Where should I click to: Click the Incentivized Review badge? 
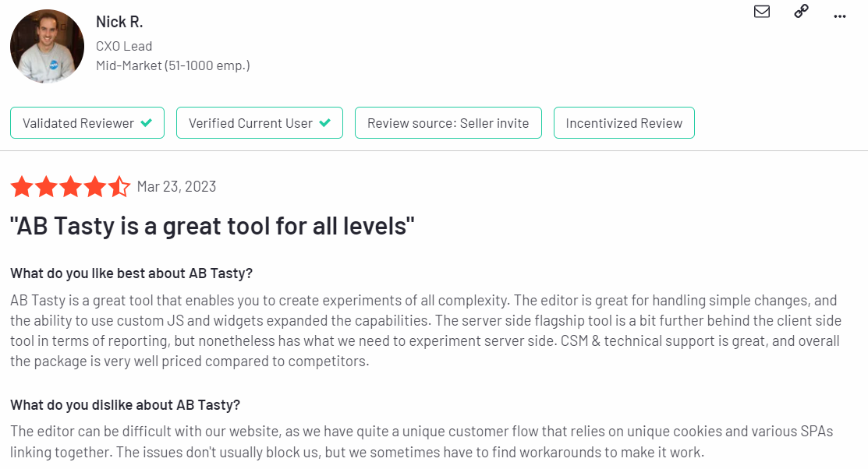pos(624,123)
